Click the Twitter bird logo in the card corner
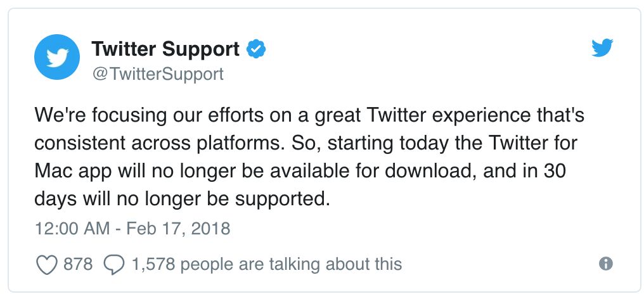 [603, 48]
